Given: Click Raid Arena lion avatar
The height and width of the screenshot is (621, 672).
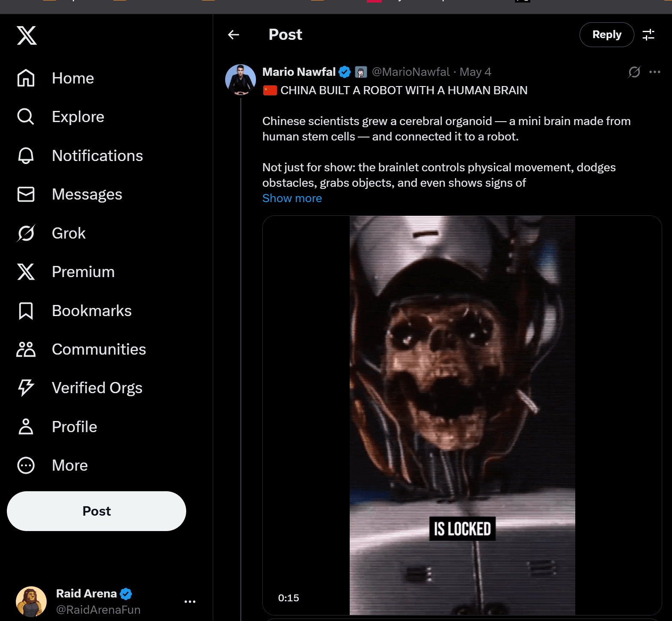Looking at the screenshot, I should click(31, 601).
